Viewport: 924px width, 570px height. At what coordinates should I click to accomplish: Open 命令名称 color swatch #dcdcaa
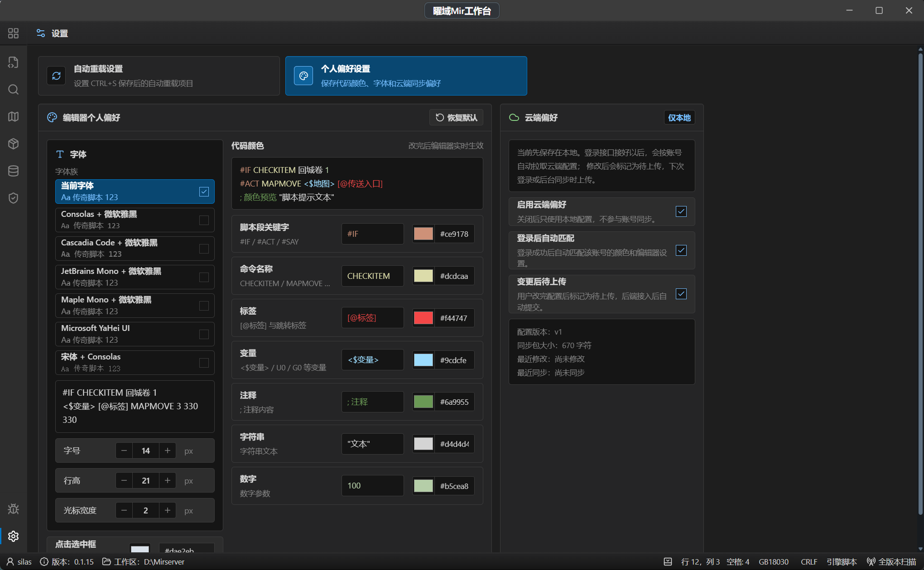(423, 276)
